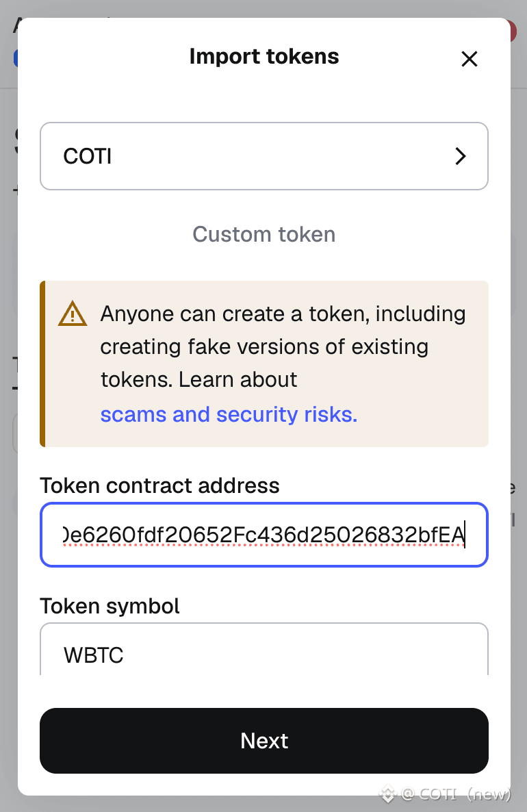Close the Import tokens dialog
527x812 pixels.
[x=469, y=59]
